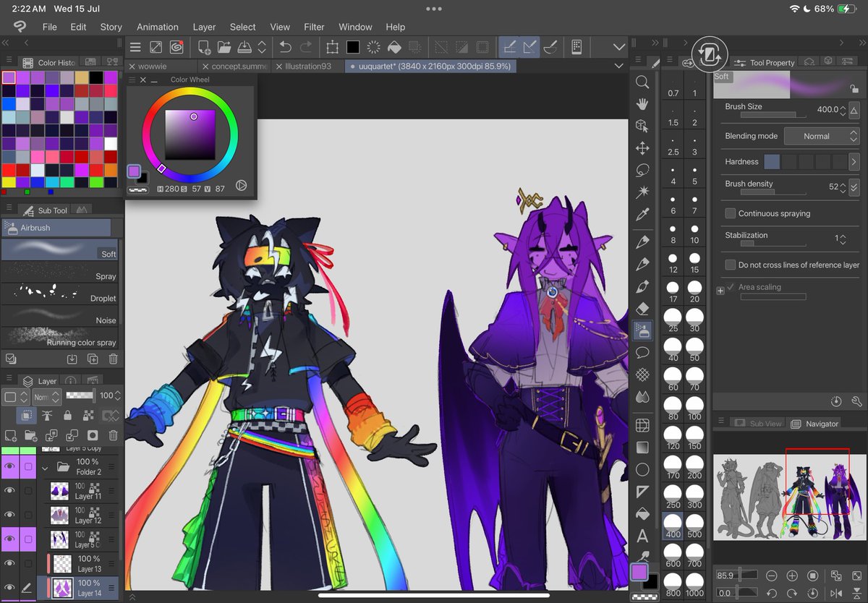868x603 pixels.
Task: Click the wrench icon in Tool Property
Action: [856, 401]
